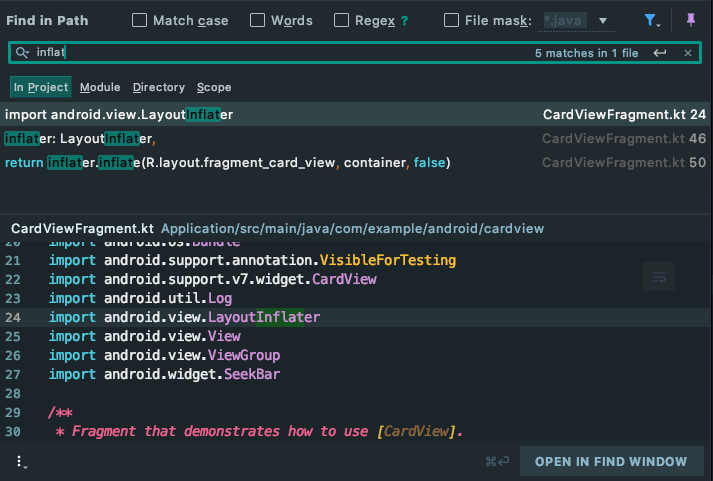Select the Directory scope tab
This screenshot has height=481, width=713.
point(159,87)
